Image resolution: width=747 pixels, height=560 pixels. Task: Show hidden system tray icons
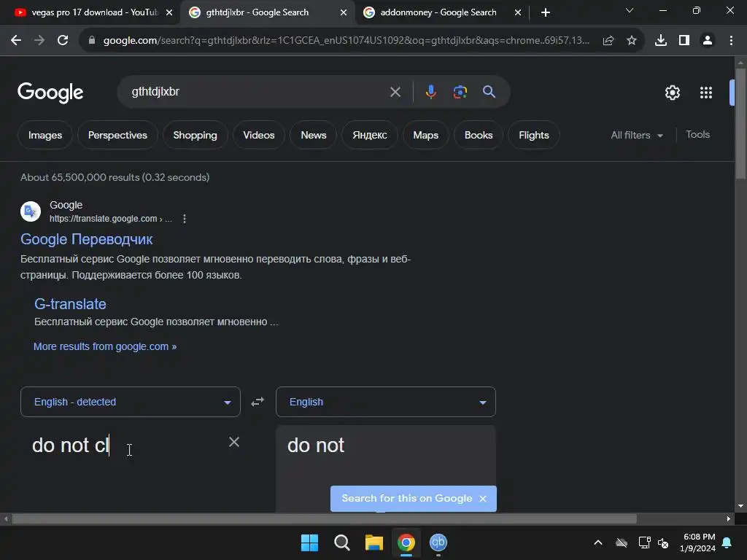pyautogui.click(x=598, y=542)
